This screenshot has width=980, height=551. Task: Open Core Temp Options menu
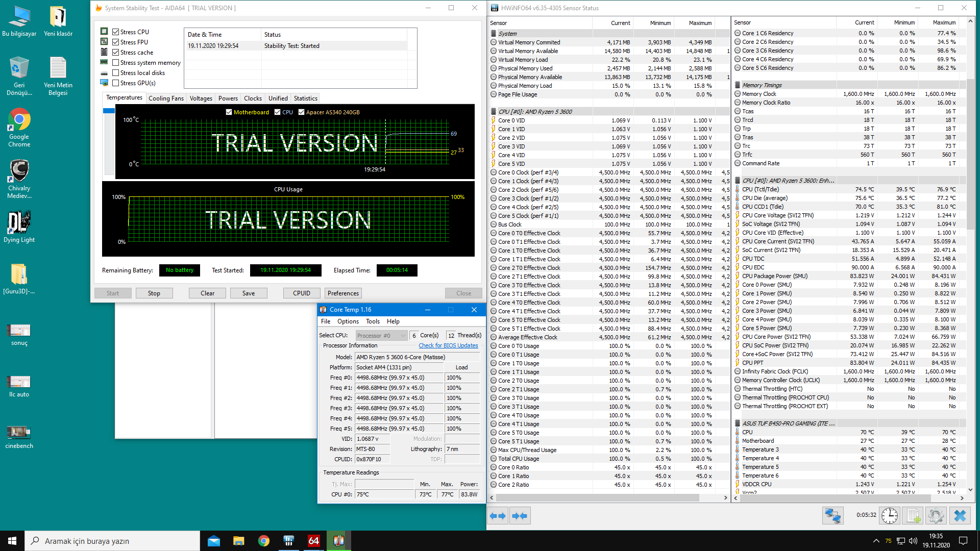pos(348,321)
